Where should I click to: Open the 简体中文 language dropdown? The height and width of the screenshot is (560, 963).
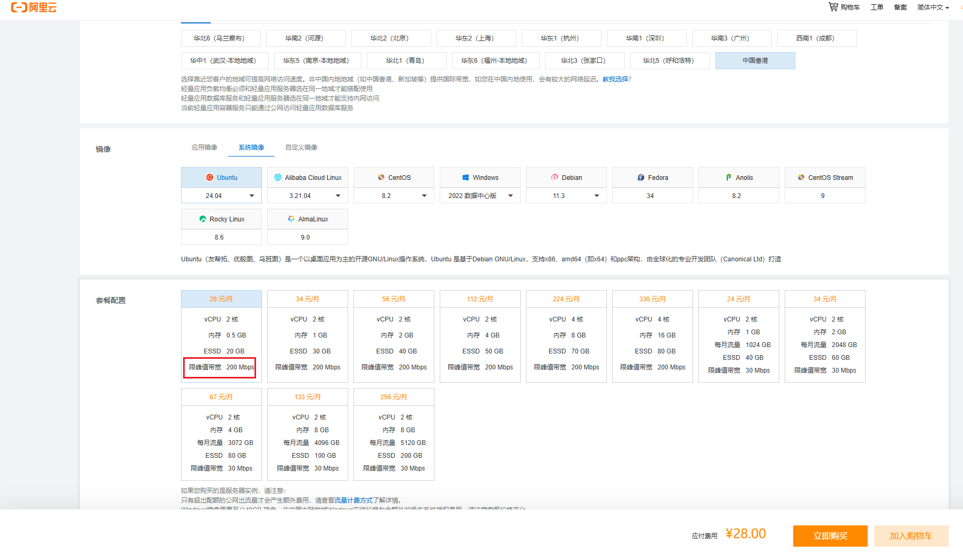[x=933, y=7]
